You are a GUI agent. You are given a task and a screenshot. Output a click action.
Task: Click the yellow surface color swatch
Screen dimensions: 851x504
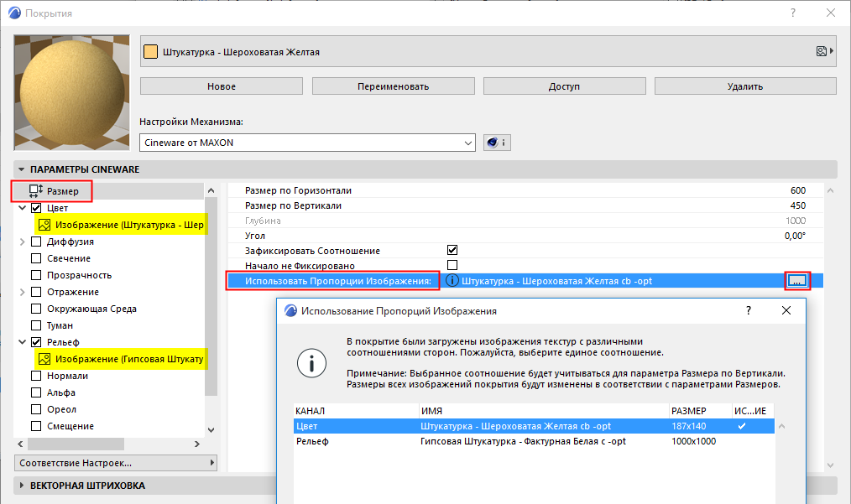(x=150, y=52)
